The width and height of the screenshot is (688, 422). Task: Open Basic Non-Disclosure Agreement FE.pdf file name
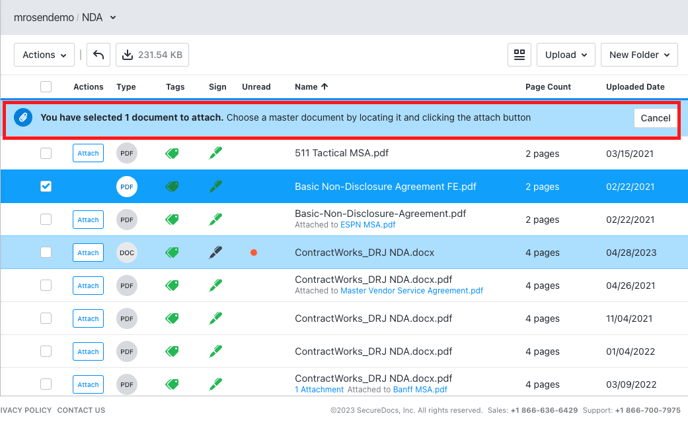tap(385, 186)
